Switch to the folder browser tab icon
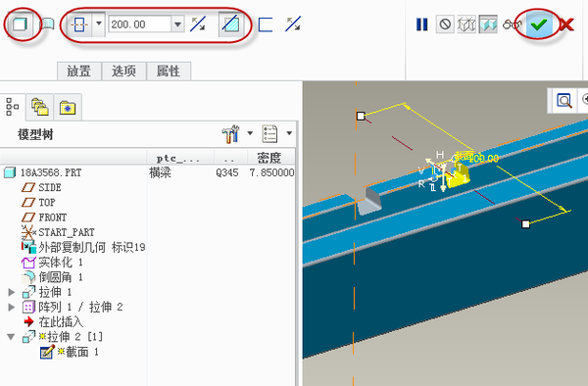 tap(40, 107)
